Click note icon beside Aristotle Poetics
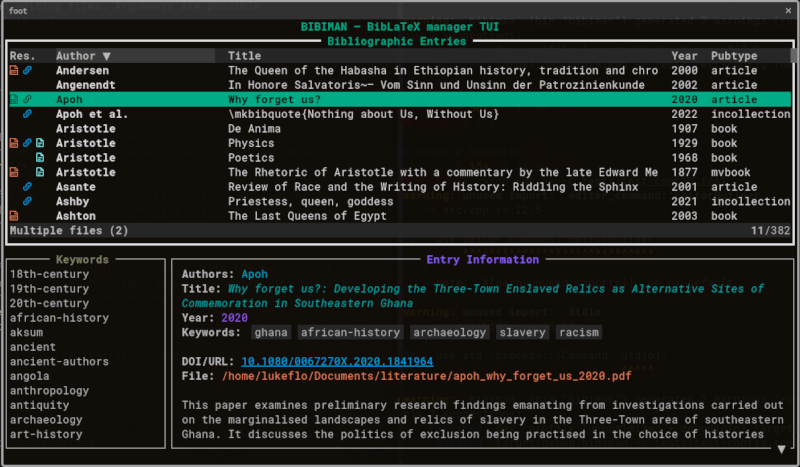Screen dimensions: 800x467 pyautogui.click(x=40, y=158)
